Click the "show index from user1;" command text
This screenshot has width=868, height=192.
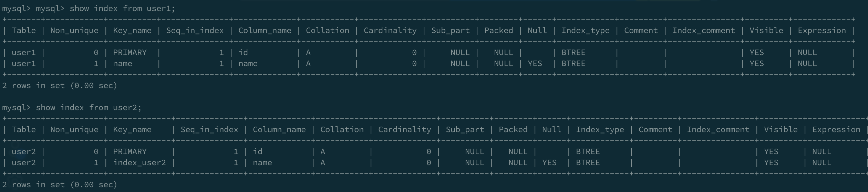coord(122,8)
